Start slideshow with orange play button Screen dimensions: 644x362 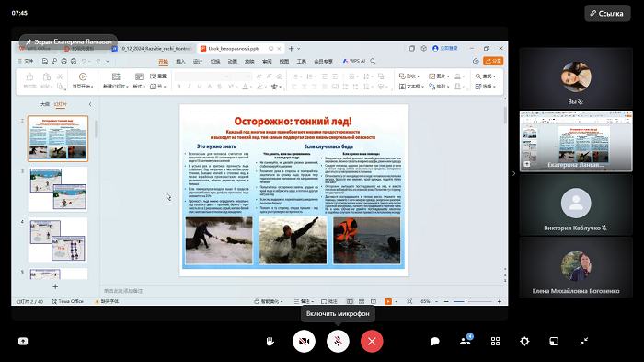click(387, 301)
